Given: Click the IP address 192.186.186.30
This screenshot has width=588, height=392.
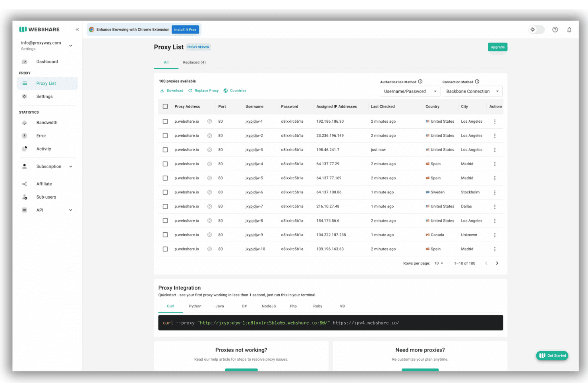Looking at the screenshot, I should click(x=330, y=122).
